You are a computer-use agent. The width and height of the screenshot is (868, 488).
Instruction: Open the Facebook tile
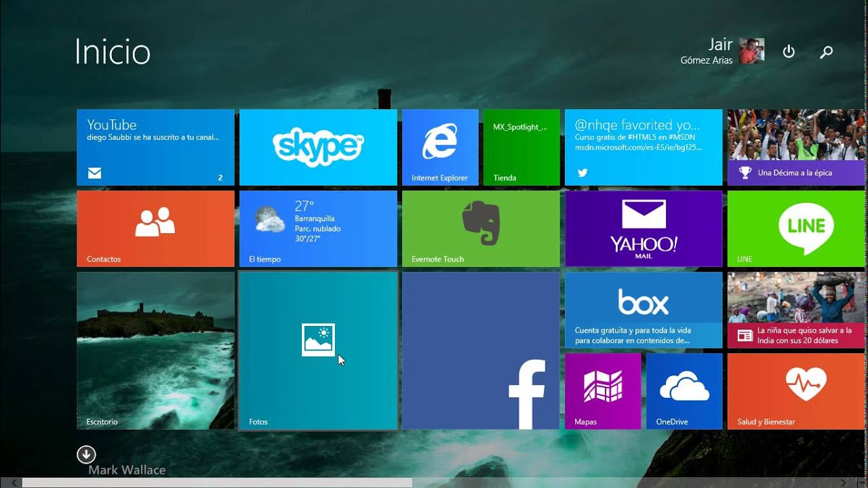[481, 350]
